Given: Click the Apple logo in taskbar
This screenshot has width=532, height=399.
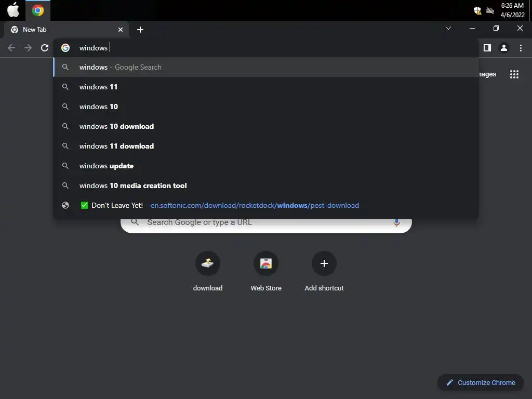Looking at the screenshot, I should point(13,10).
